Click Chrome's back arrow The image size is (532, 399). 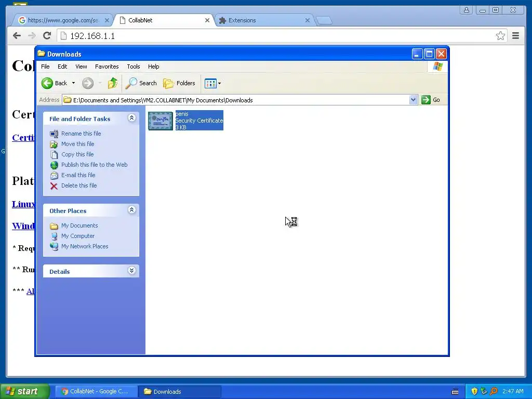17,36
